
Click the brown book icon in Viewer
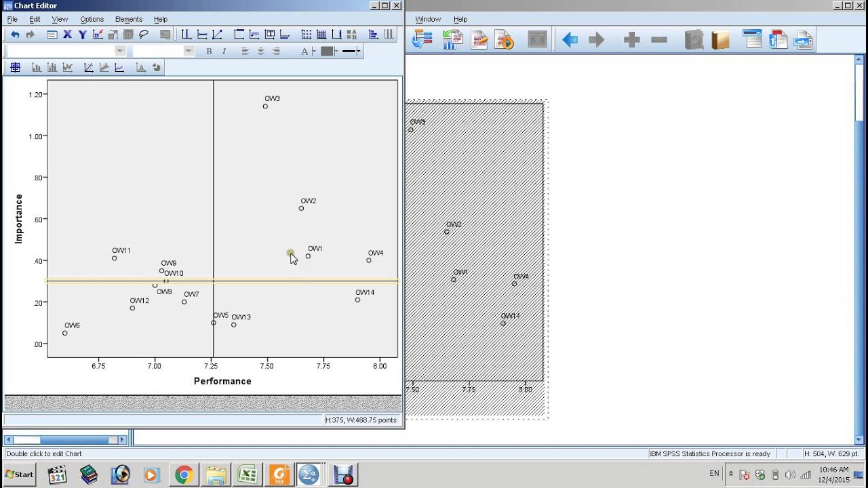click(x=720, y=40)
